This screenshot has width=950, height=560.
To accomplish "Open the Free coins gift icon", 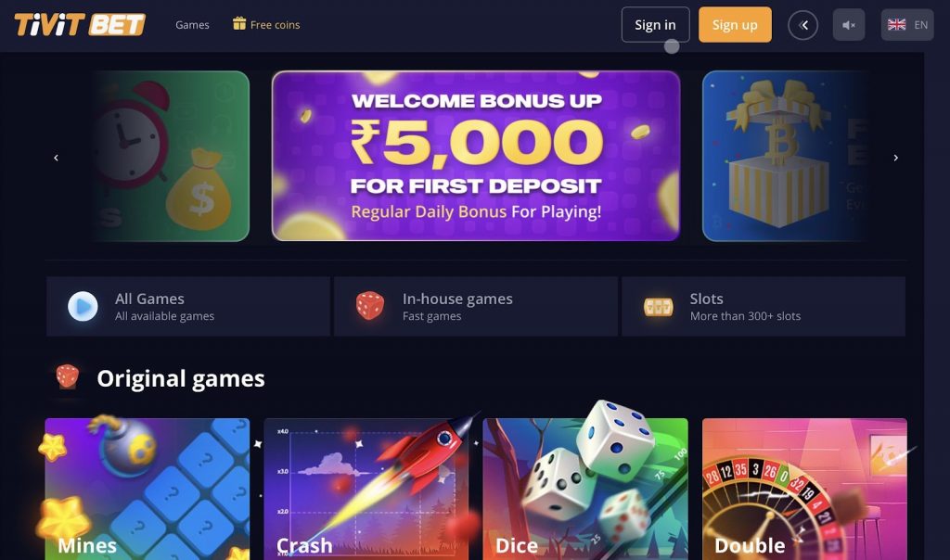I will 239,23.
